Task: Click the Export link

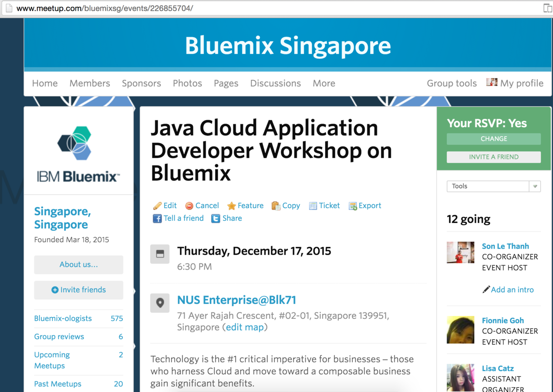Action: click(x=370, y=206)
